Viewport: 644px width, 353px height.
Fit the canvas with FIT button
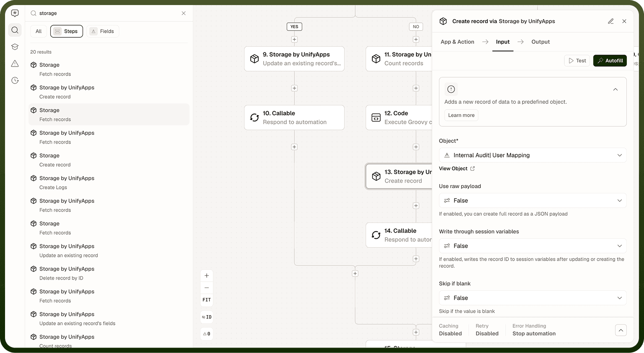tap(207, 300)
